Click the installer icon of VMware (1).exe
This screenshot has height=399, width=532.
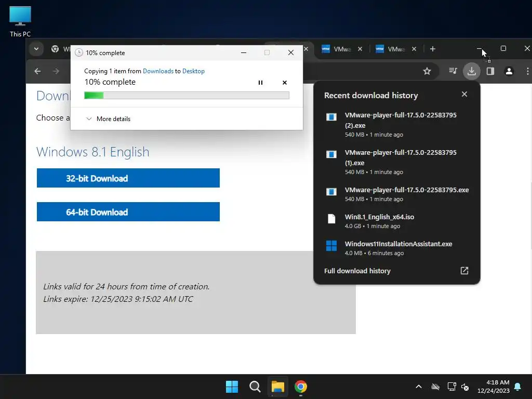tap(331, 154)
